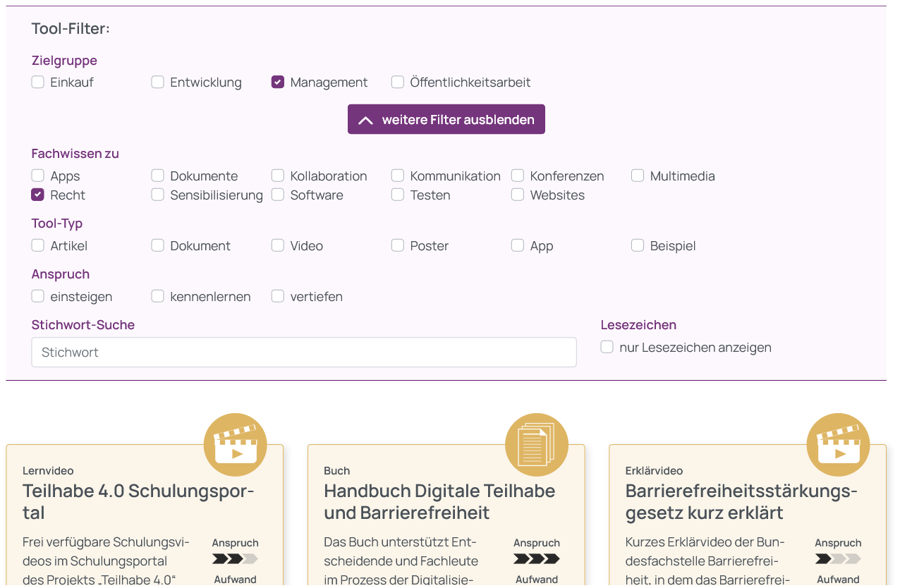Click the video clapperboard icon on Teilhabe 4.0 card

tap(236, 445)
